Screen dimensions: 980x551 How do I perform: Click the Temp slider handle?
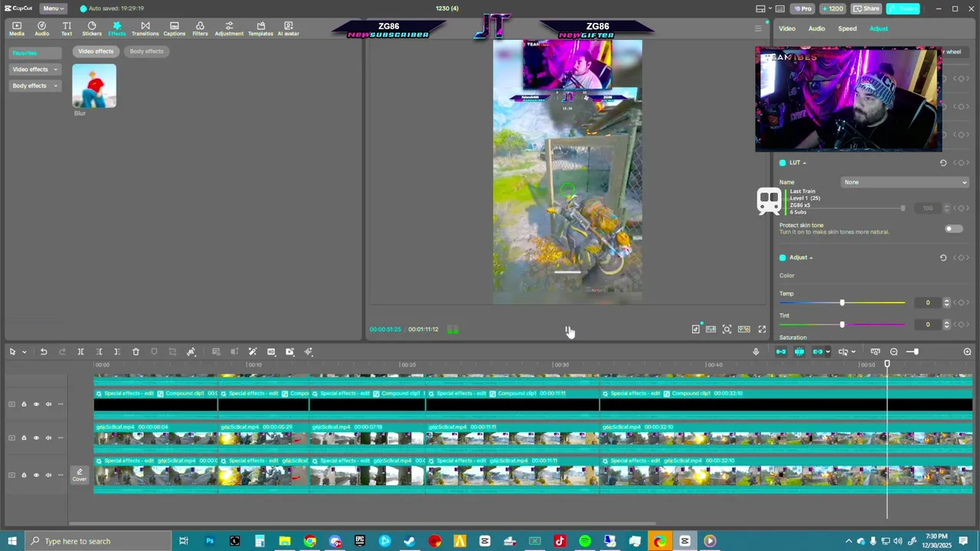pos(842,303)
